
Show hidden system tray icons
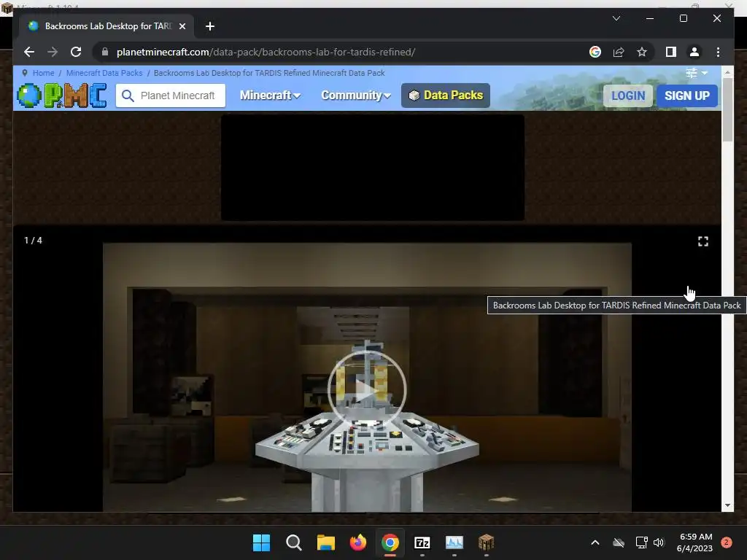595,542
